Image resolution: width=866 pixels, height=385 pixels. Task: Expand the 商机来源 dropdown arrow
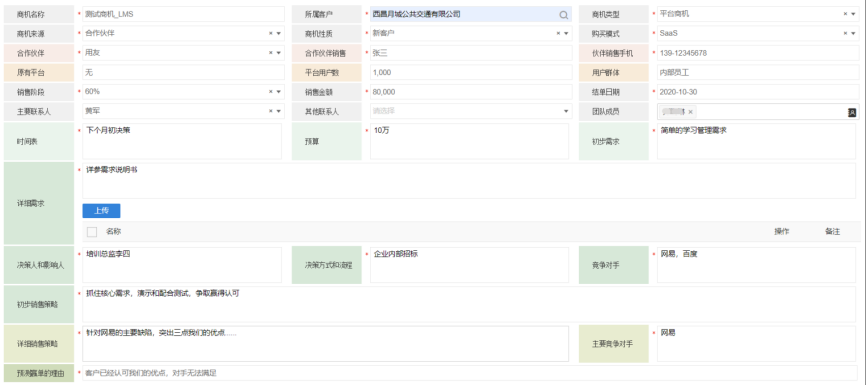[x=278, y=34]
